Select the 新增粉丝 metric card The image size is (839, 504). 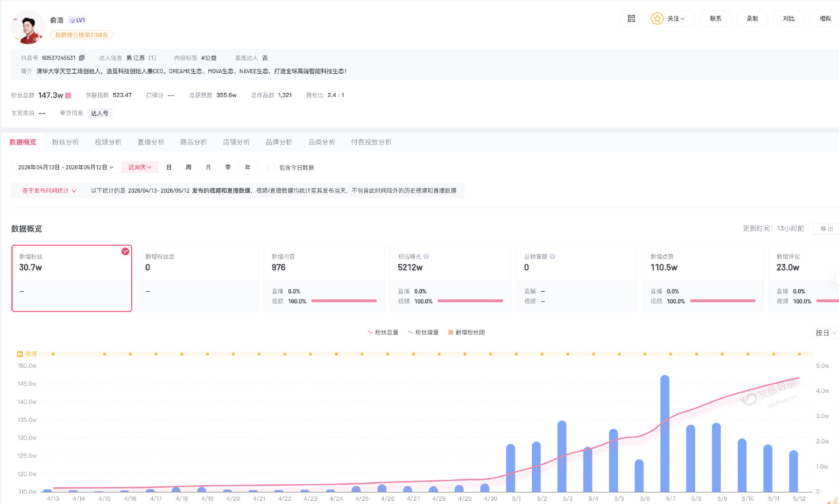(x=72, y=278)
